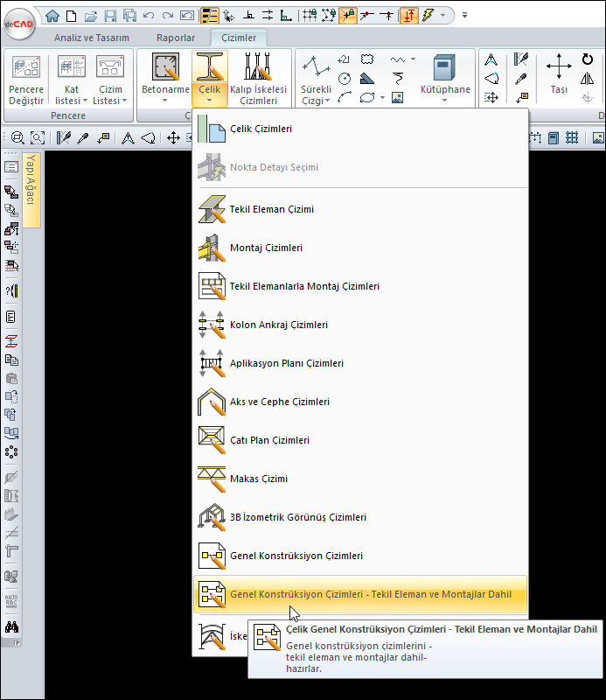Image resolution: width=606 pixels, height=700 pixels.
Task: Click the binoculars find icon in left sidebar
Action: tap(11, 626)
